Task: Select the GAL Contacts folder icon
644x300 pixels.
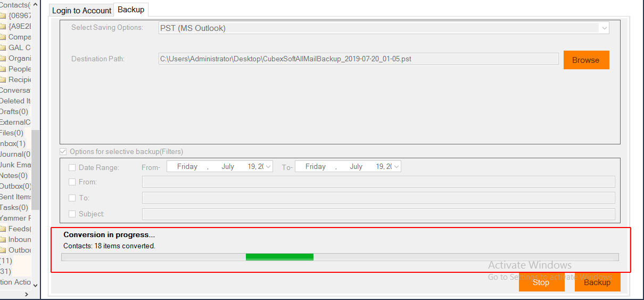Action: [x=3, y=48]
